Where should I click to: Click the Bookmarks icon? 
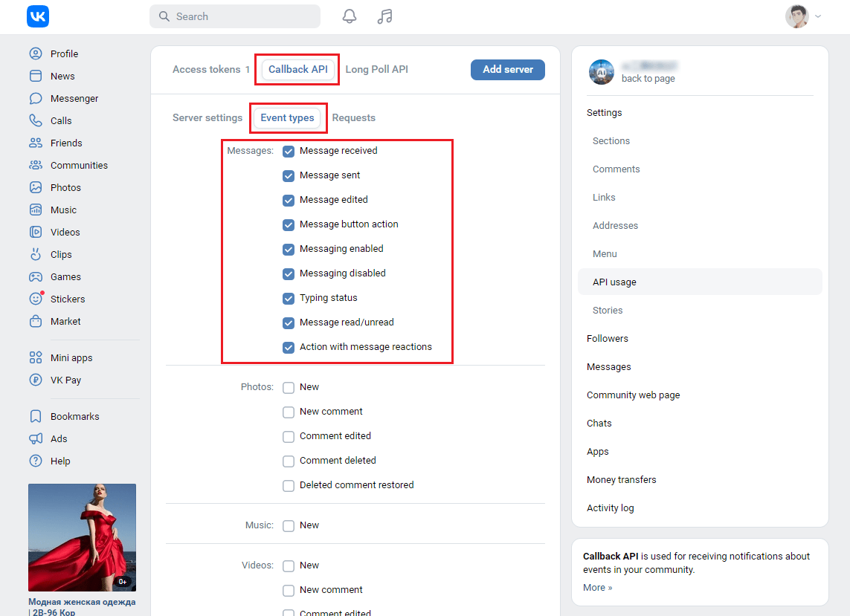[36, 416]
